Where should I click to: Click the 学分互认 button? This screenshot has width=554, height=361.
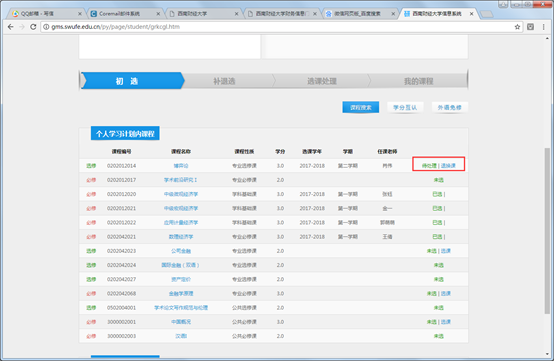(405, 107)
